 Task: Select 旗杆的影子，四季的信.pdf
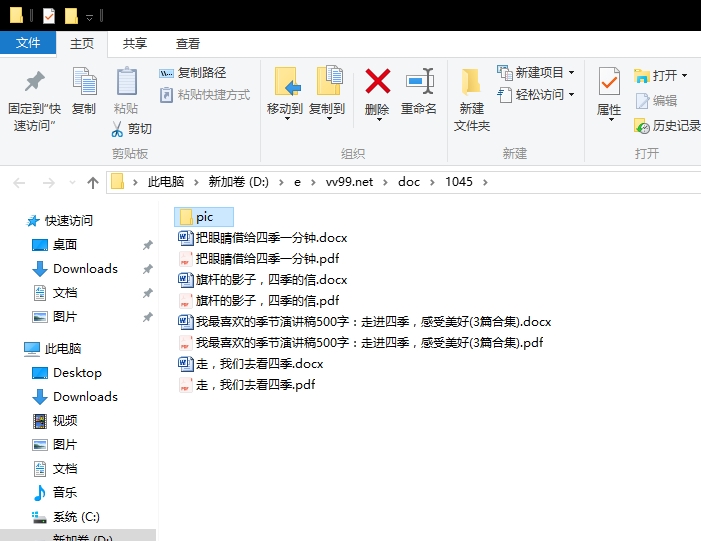coord(258,300)
